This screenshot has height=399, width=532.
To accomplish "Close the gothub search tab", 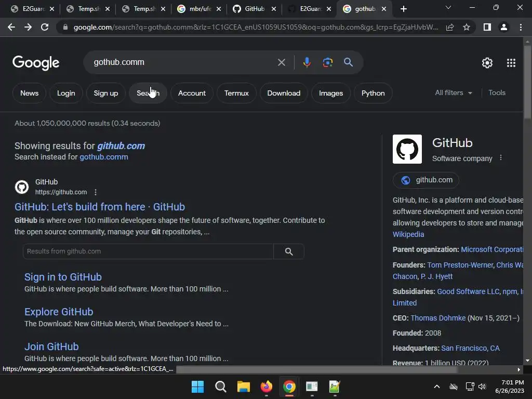I will coord(384,9).
